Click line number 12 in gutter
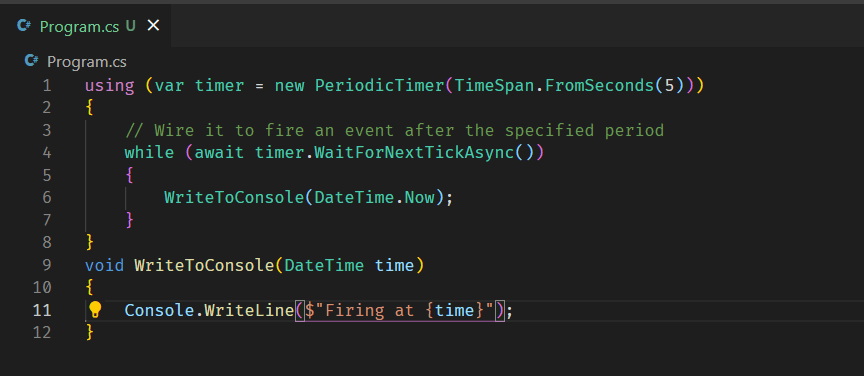 coord(42,332)
